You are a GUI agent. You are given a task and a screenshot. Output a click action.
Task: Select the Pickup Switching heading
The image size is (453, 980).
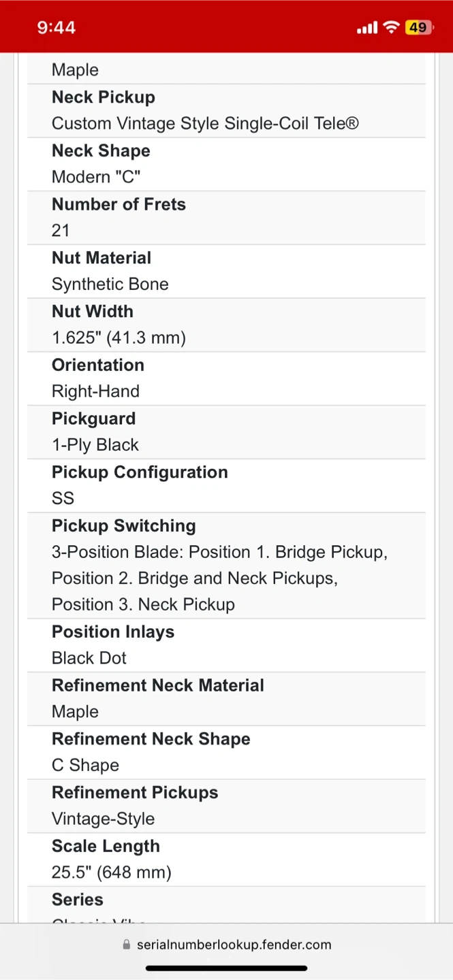click(124, 526)
